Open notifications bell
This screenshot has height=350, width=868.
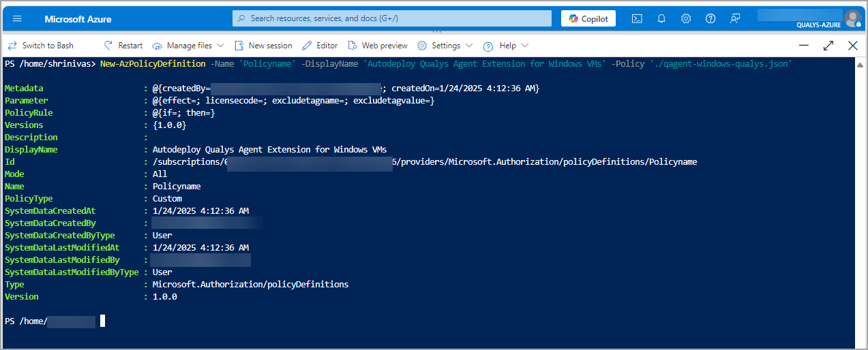(661, 18)
